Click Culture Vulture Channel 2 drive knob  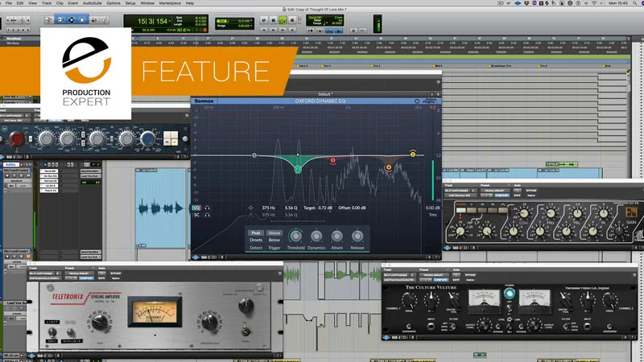[x=610, y=301]
